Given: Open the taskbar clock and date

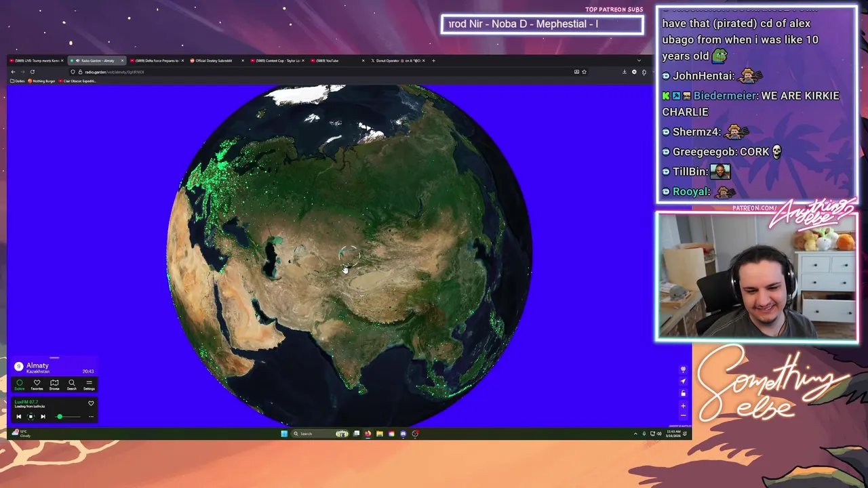Looking at the screenshot, I should tap(673, 434).
